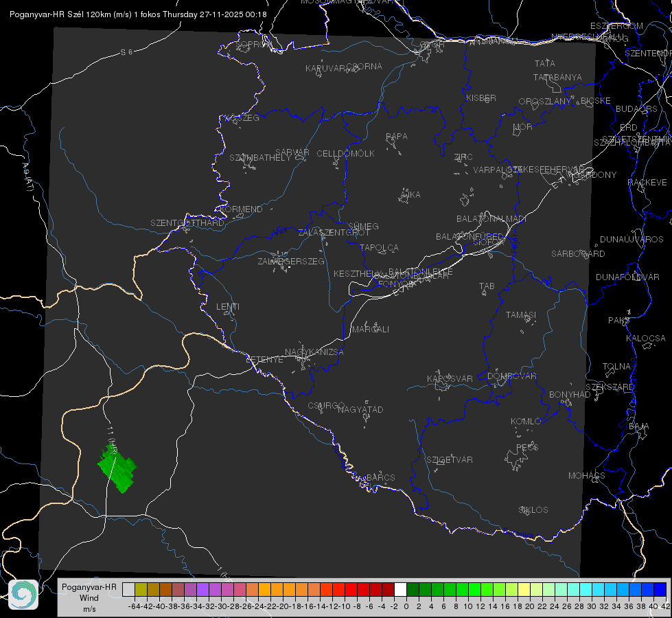Image resolution: width=672 pixels, height=618 pixels.
Task: Select the RÁCKEVE label
Action: pos(647,183)
